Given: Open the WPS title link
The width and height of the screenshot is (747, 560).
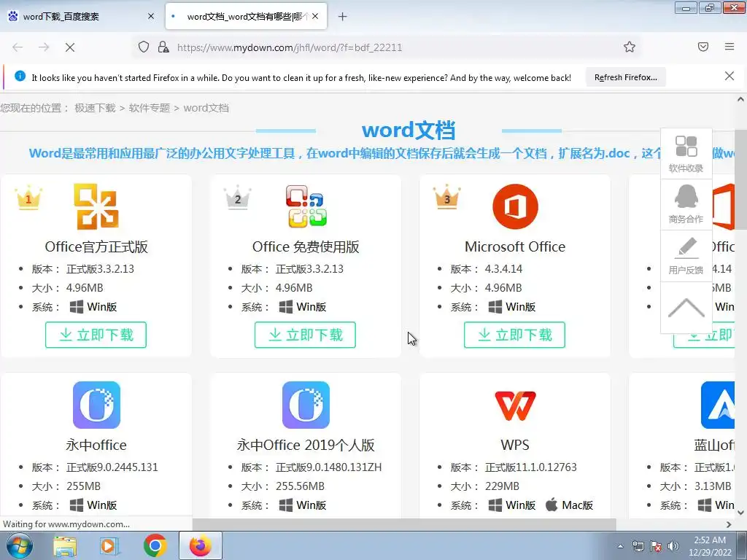Looking at the screenshot, I should coord(515,445).
